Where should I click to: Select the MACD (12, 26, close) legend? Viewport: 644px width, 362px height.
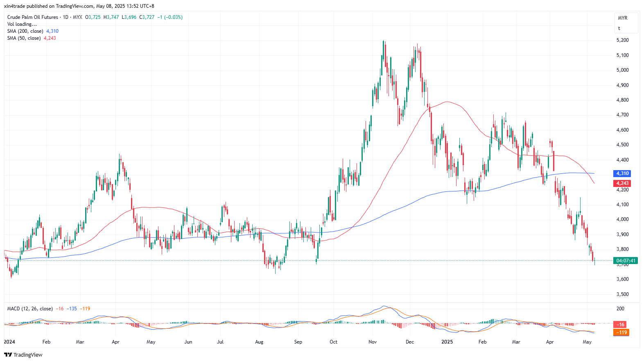pyautogui.click(x=30, y=309)
